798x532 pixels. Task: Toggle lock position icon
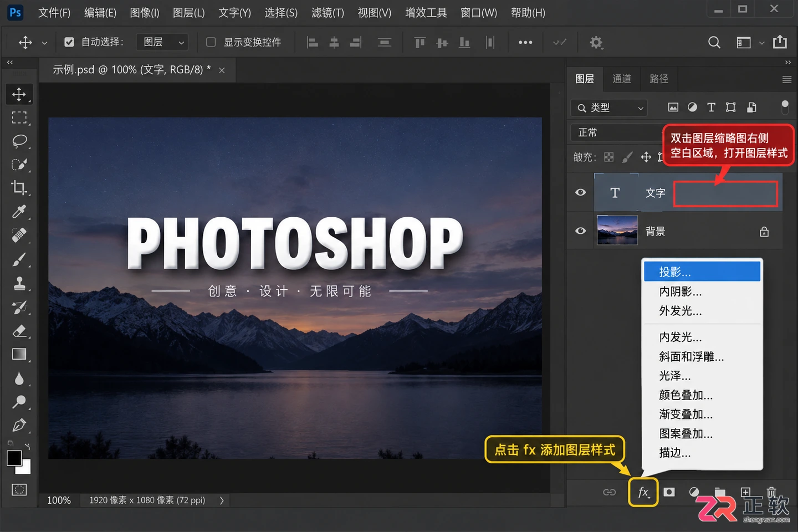[x=646, y=157]
